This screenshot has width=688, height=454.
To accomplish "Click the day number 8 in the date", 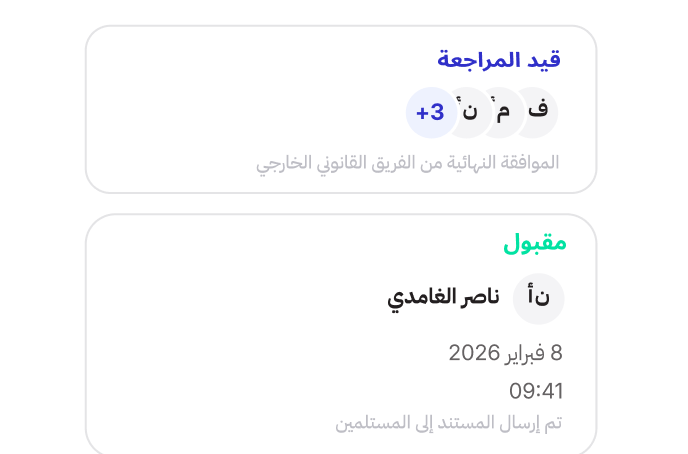I will click(557, 352).
